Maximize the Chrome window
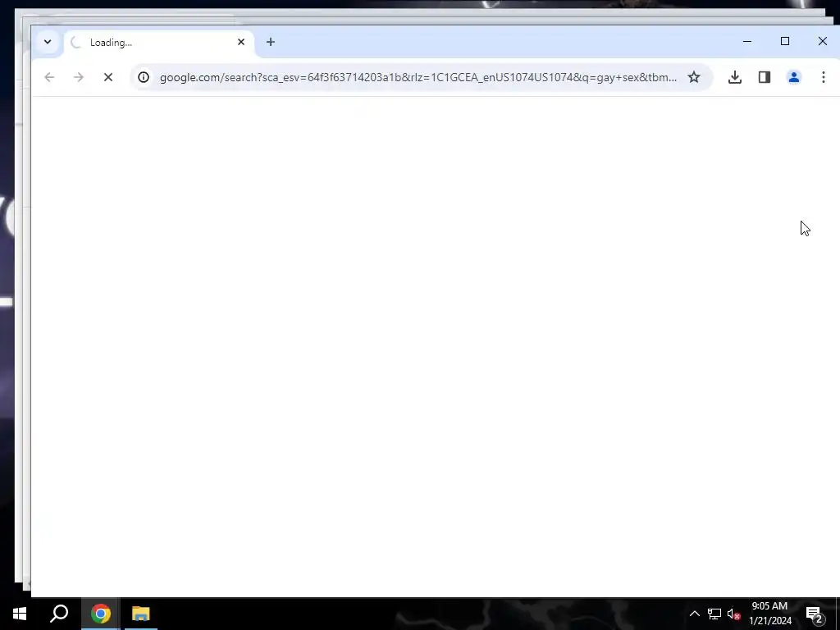Viewport: 840px width, 630px height. [x=785, y=41]
